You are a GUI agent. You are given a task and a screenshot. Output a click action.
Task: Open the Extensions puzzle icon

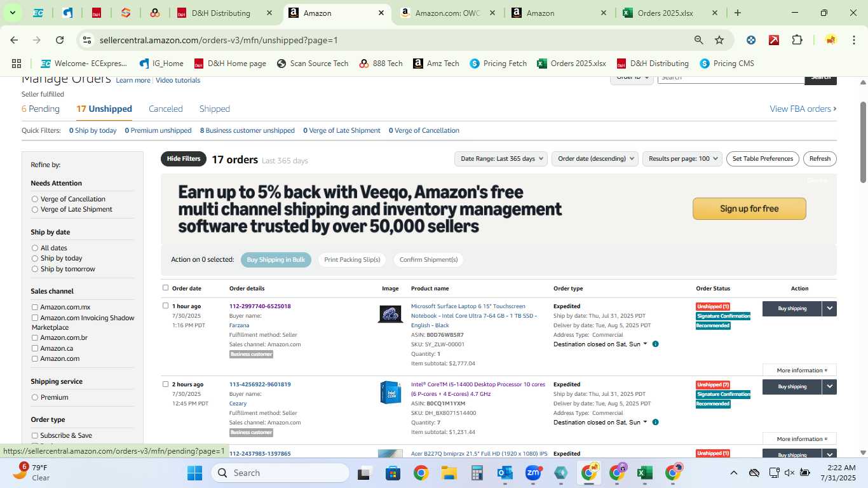797,40
